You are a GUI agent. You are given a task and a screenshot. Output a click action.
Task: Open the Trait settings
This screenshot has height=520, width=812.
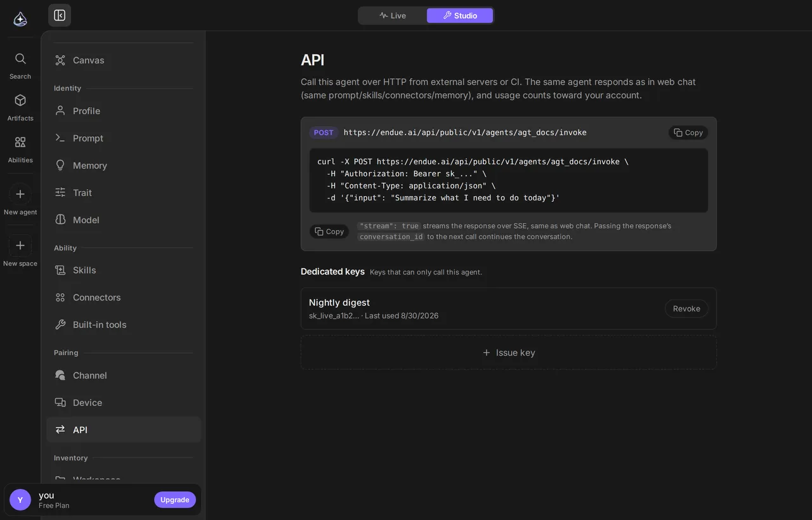[124, 193]
